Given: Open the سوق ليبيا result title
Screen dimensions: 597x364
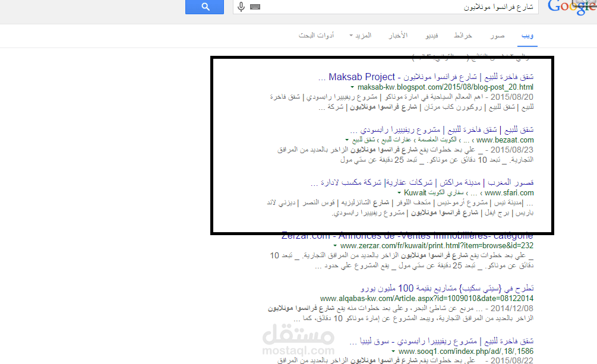Looking at the screenshot, I should (441, 341).
